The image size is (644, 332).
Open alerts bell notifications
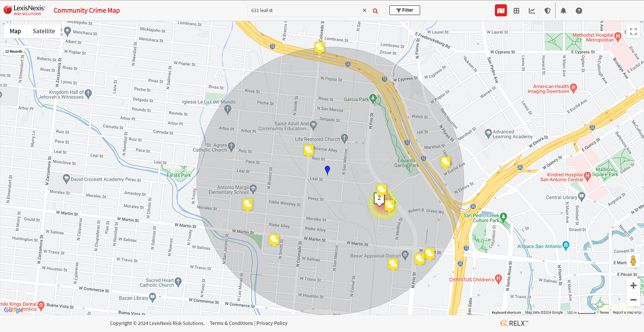tap(563, 11)
